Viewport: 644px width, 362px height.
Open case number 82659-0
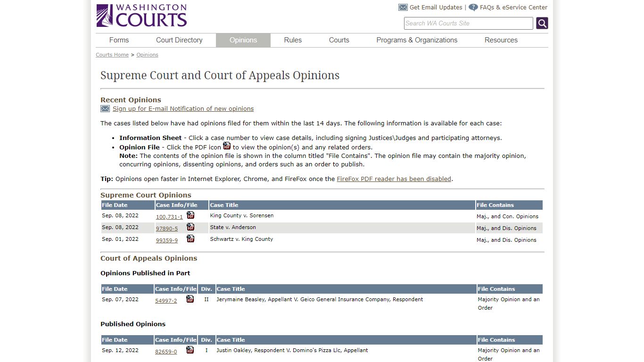166,352
